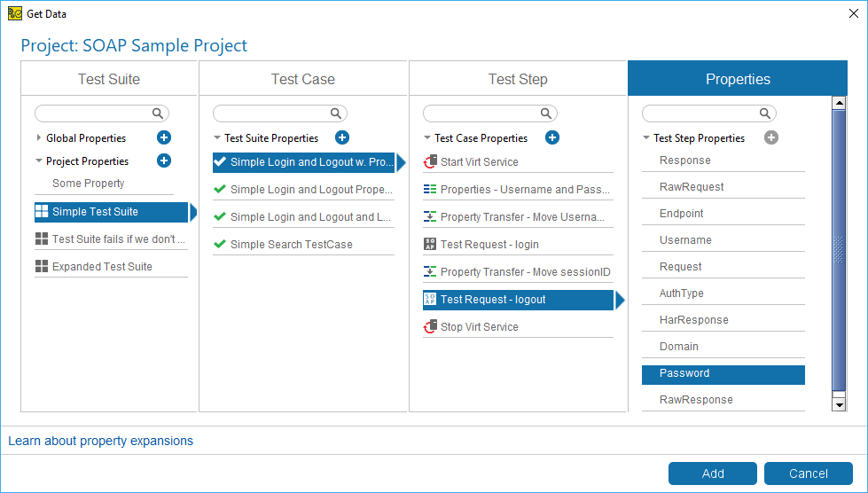Screen dimensions: 868x493
Task: Expand the Global Properties node
Action: pos(39,137)
